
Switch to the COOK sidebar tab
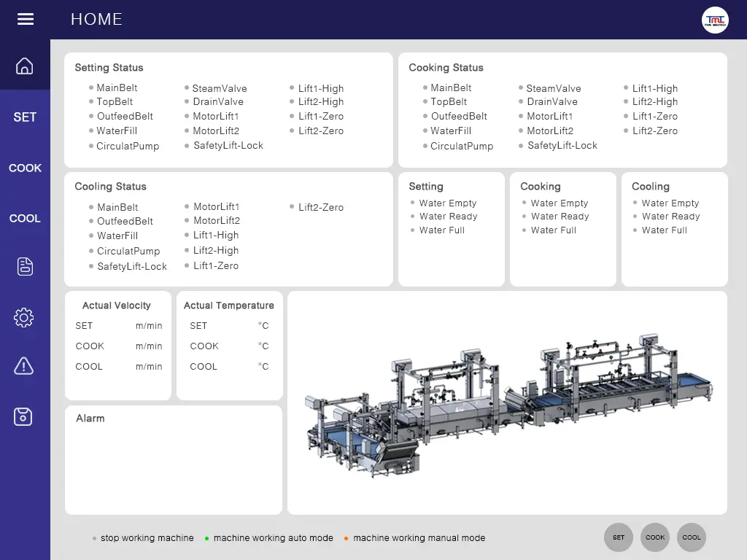[x=25, y=168]
